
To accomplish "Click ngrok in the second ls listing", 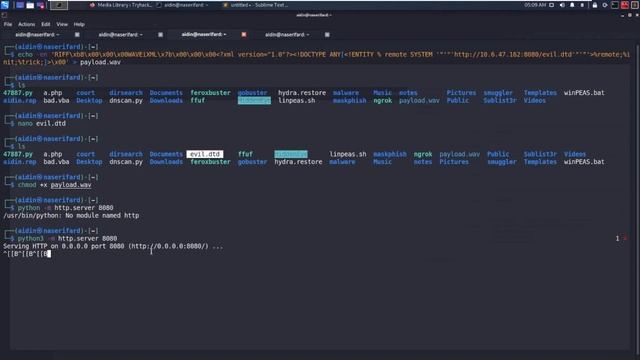I will pyautogui.click(x=423, y=154).
